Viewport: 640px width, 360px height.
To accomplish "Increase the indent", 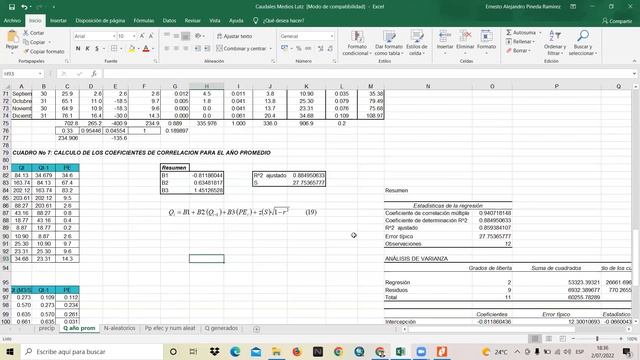I will (207, 49).
